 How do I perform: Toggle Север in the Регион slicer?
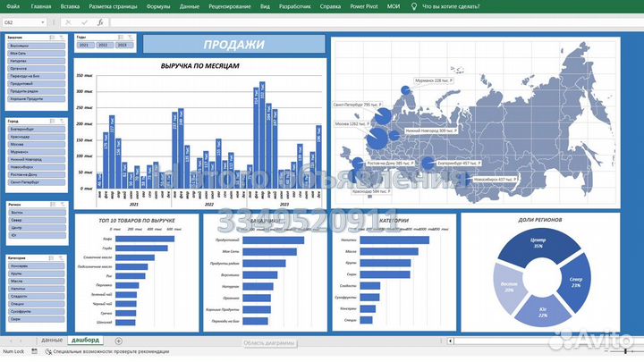[x=37, y=220]
